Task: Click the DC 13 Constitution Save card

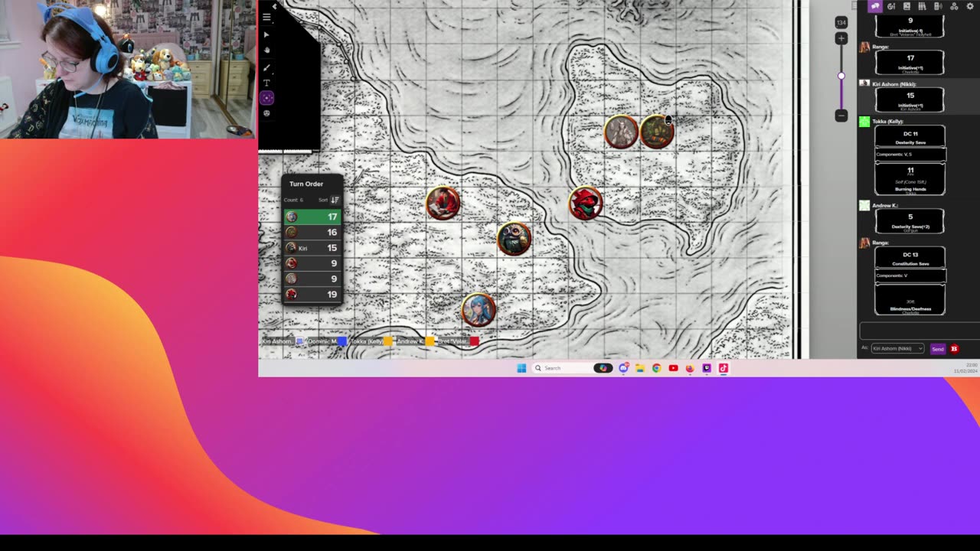Action: (910, 259)
